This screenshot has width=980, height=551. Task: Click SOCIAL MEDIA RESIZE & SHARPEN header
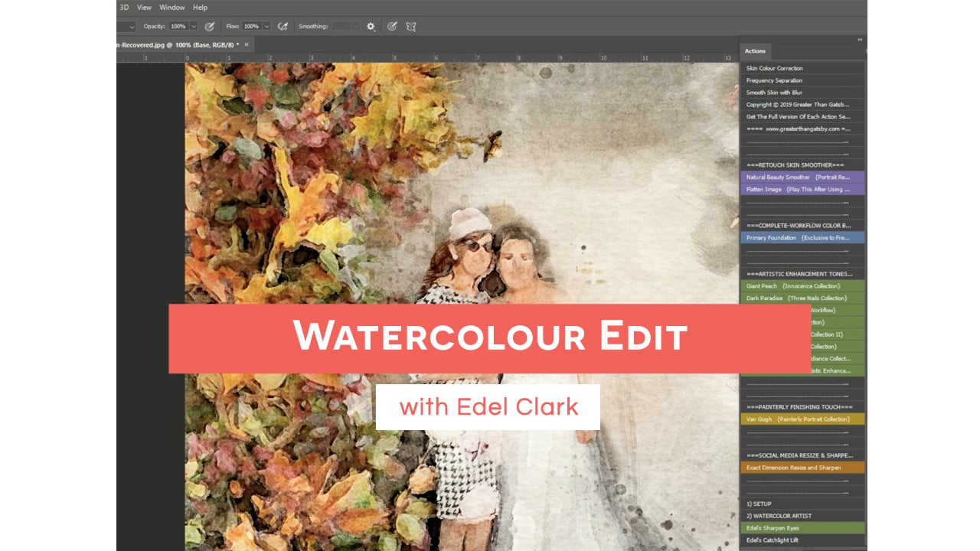pos(802,455)
